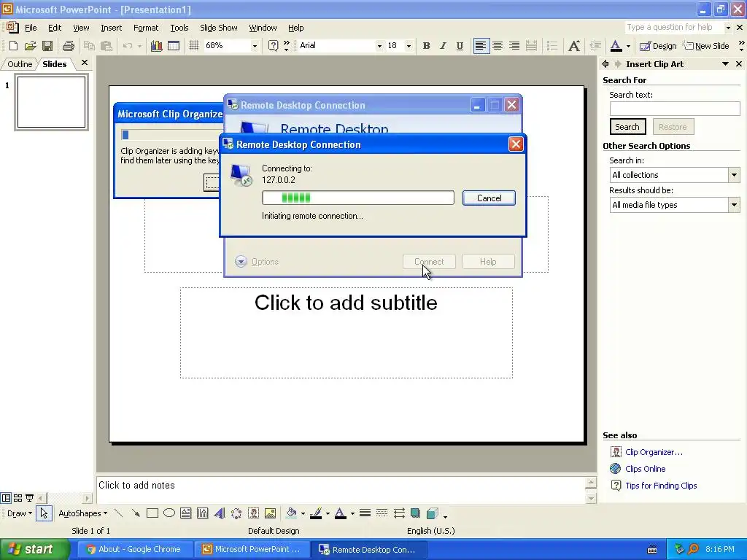Image resolution: width=747 pixels, height=560 pixels.
Task: Click the Type a question for help box
Action: (673, 27)
